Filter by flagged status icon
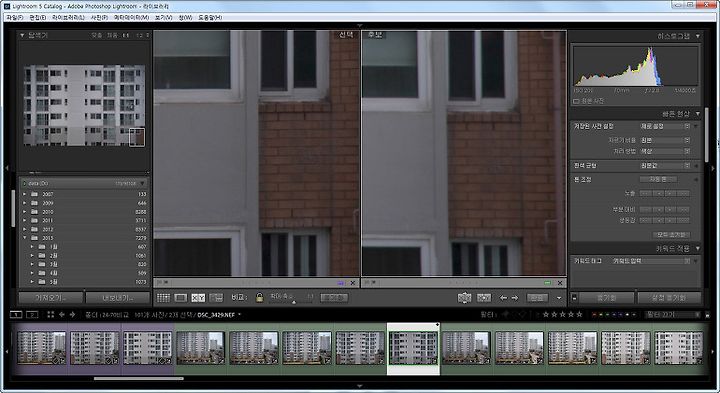 [506, 314]
